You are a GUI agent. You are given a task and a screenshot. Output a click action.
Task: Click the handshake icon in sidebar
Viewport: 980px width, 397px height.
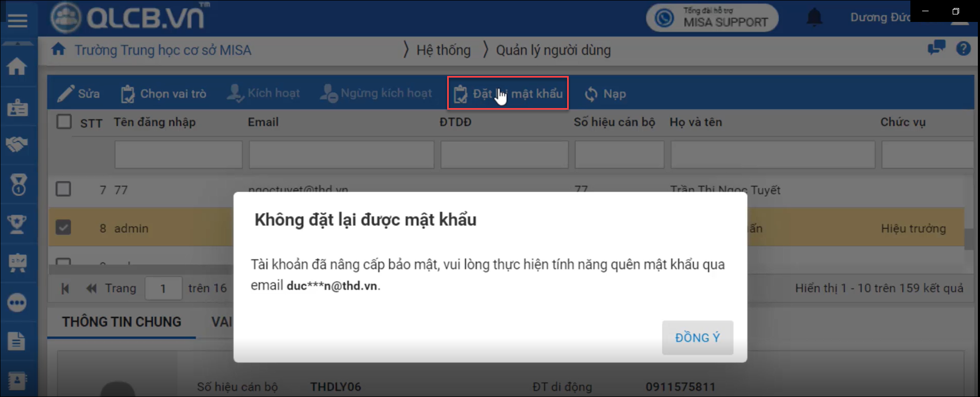coord(17,144)
